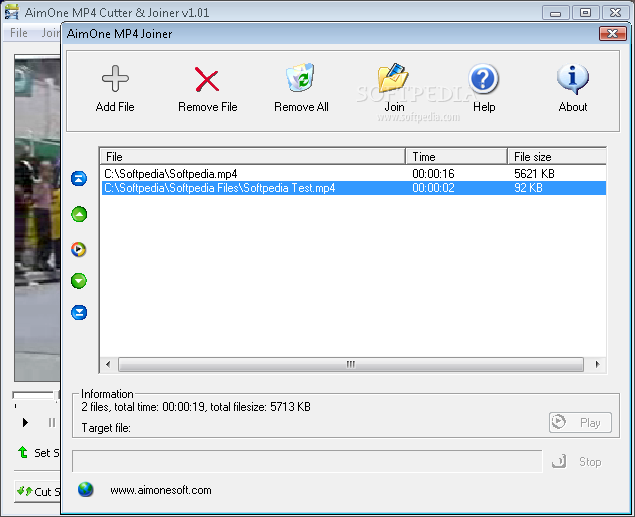Open File menu in main Cutter window
Viewport: 635px width, 517px height.
click(x=19, y=33)
